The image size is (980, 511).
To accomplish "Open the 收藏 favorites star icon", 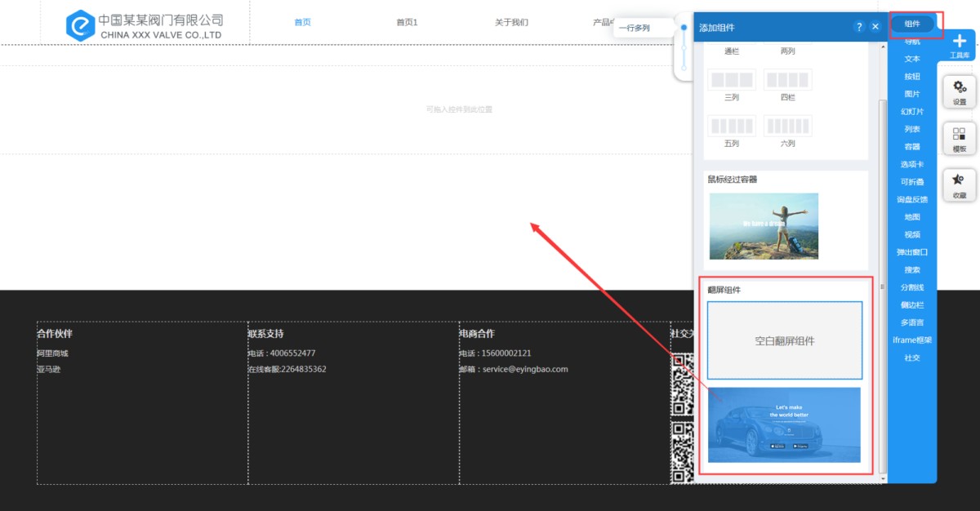I will click(x=960, y=182).
